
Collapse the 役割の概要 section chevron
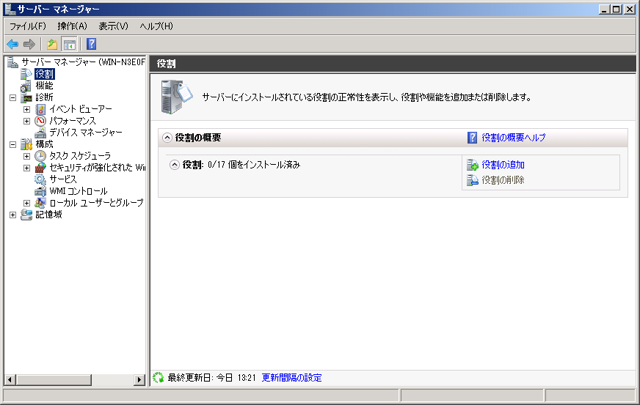click(167, 138)
